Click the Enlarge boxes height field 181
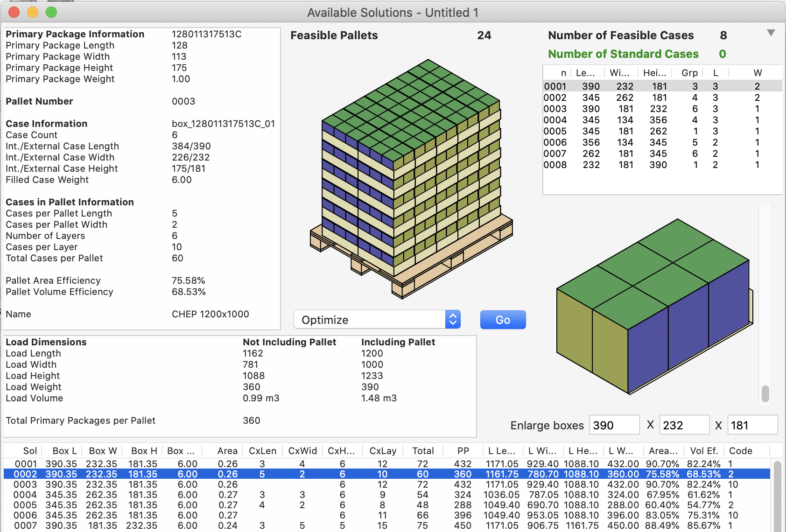The image size is (786, 532). [x=752, y=425]
